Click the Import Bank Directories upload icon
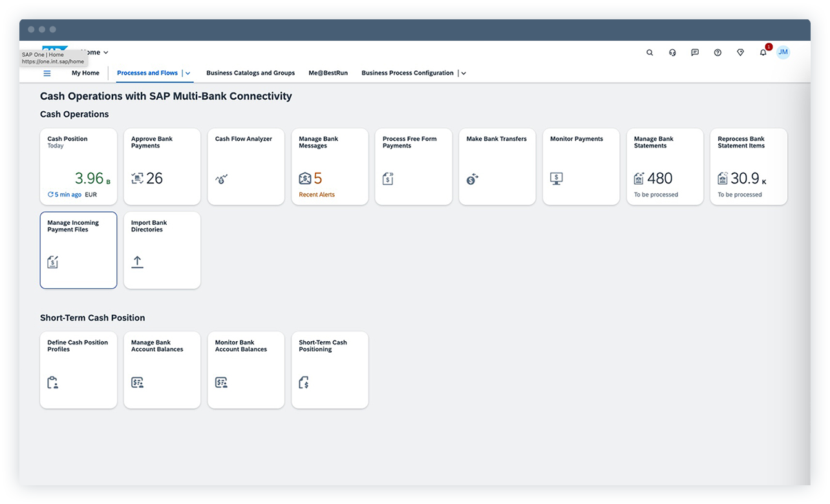830x504 pixels. pyautogui.click(x=138, y=262)
